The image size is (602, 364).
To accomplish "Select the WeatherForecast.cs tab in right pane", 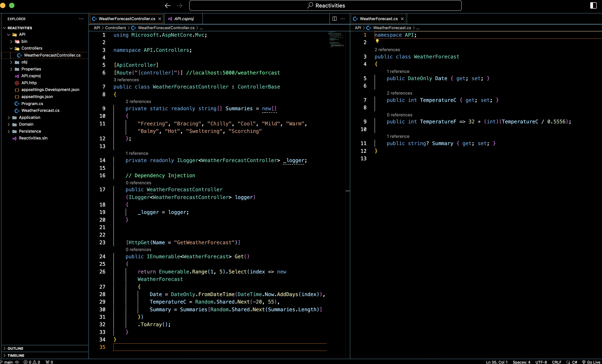I will click(x=378, y=19).
